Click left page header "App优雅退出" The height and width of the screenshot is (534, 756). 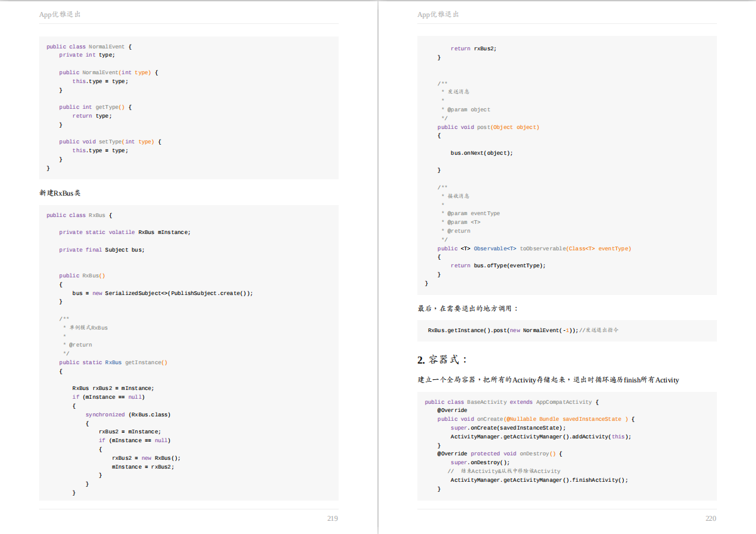click(60, 14)
